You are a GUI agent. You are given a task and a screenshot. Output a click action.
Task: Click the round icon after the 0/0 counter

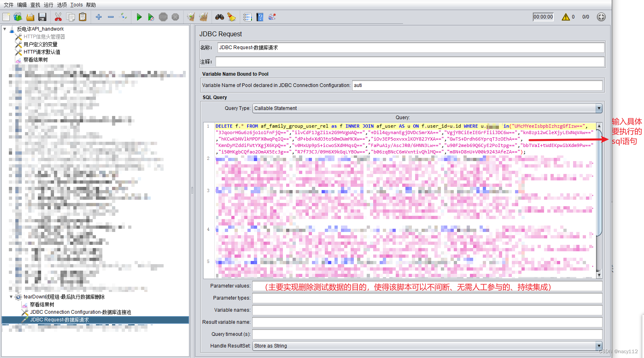(x=601, y=17)
